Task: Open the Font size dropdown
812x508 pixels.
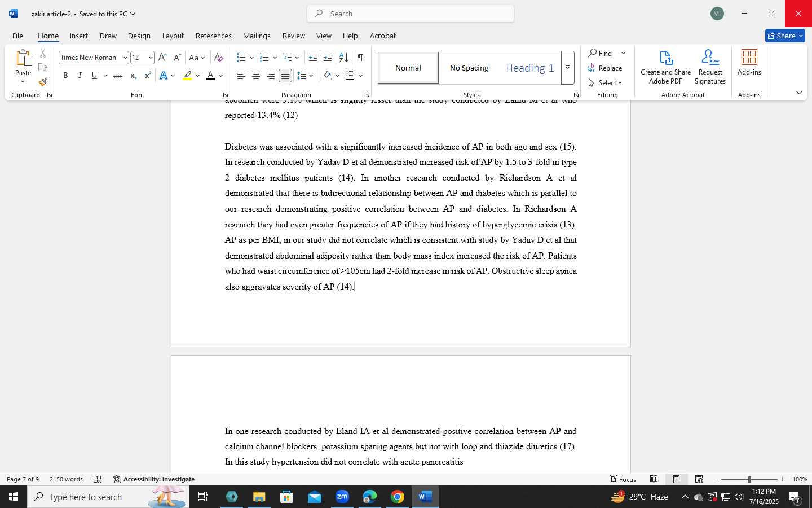Action: point(151,58)
